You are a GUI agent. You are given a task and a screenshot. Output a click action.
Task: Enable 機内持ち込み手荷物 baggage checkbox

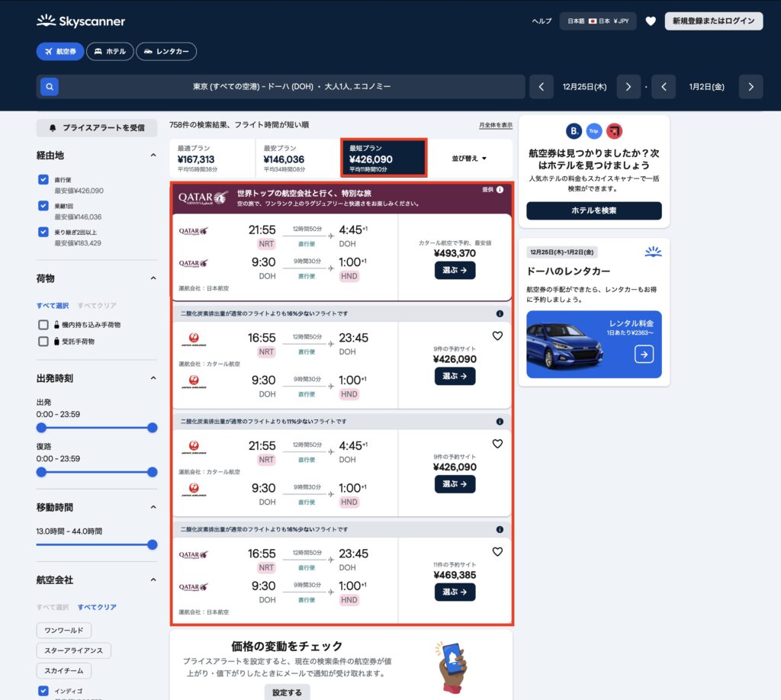43,325
